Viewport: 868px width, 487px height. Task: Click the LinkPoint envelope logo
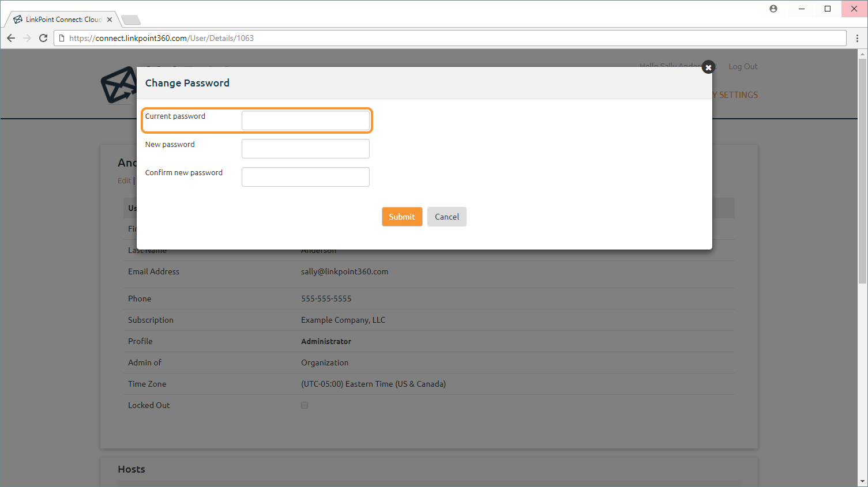(118, 85)
